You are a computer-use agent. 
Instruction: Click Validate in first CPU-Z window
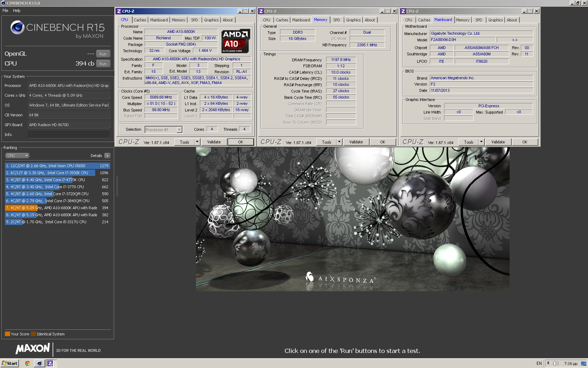click(214, 142)
